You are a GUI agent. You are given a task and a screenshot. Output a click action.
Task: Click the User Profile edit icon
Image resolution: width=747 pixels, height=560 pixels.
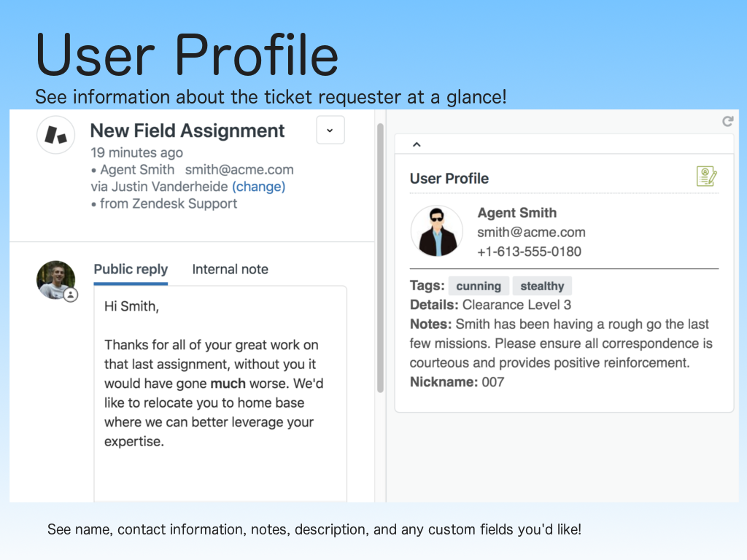[x=706, y=176]
